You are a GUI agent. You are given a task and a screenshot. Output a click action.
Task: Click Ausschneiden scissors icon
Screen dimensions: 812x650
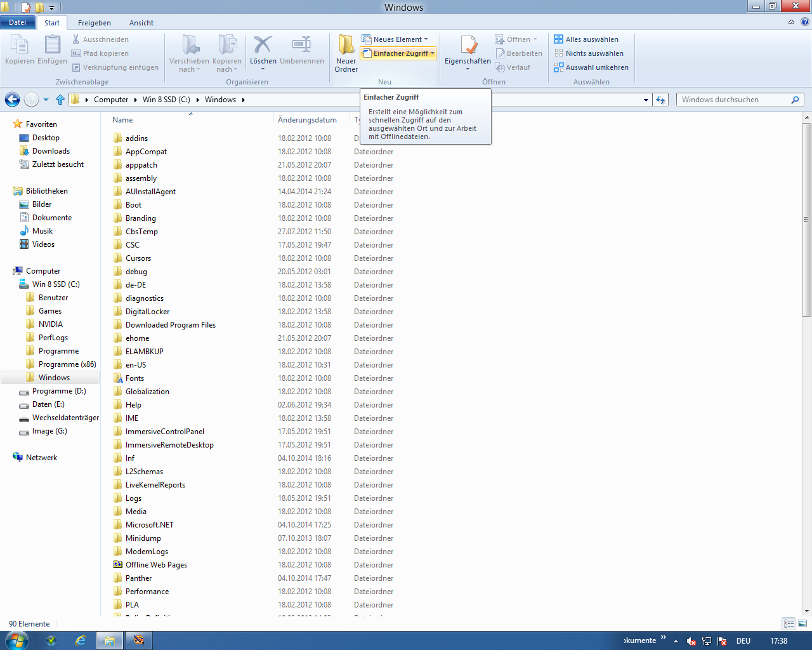76,39
